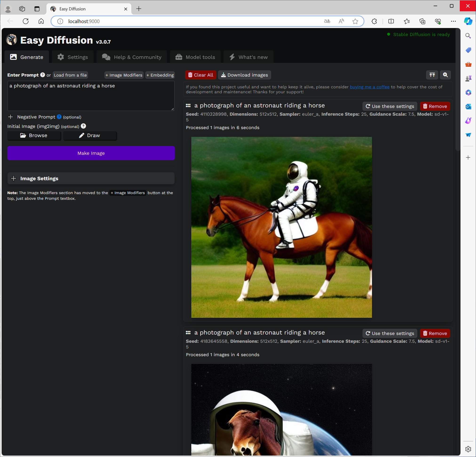Screen dimensions: 476x457
Task: Follow the buying me a coffee link
Action: (369, 87)
